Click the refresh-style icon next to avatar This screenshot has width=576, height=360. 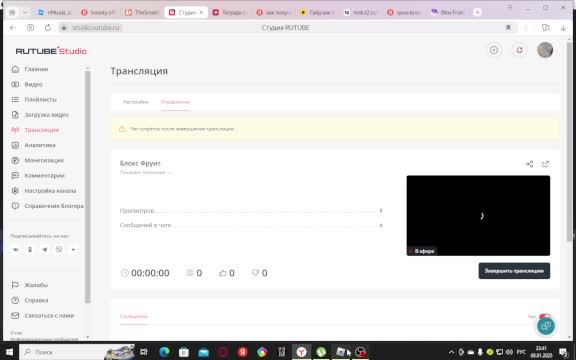519,50
